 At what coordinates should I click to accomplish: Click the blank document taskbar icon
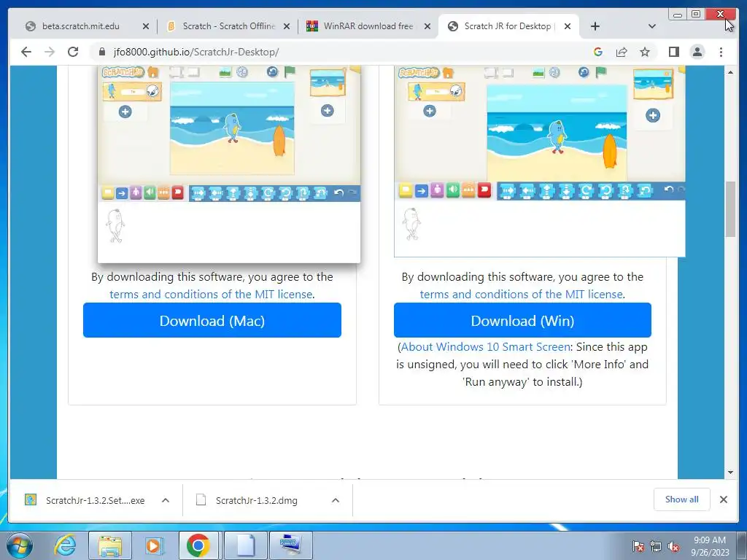coord(245,545)
